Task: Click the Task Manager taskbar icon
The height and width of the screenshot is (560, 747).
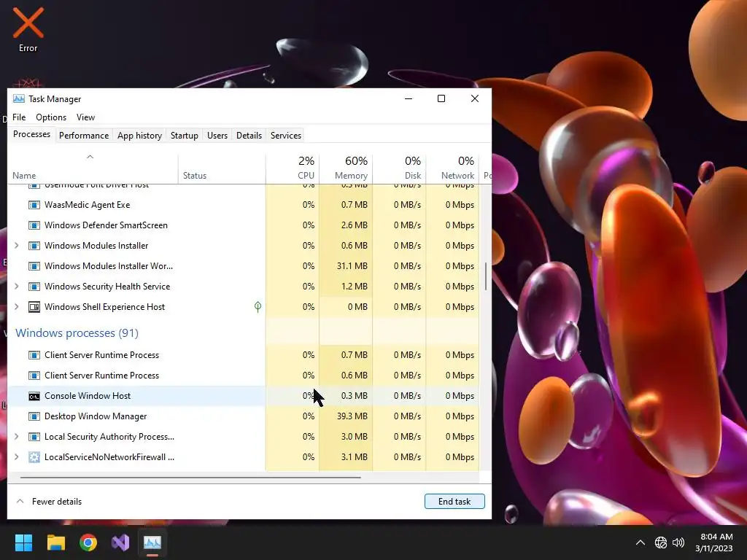Action: pos(152,542)
